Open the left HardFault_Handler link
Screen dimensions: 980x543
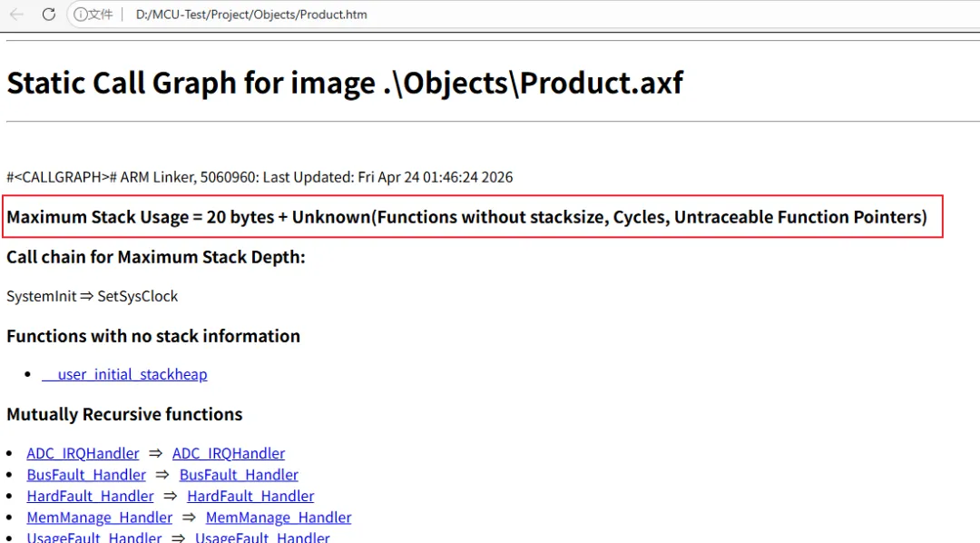coord(90,496)
